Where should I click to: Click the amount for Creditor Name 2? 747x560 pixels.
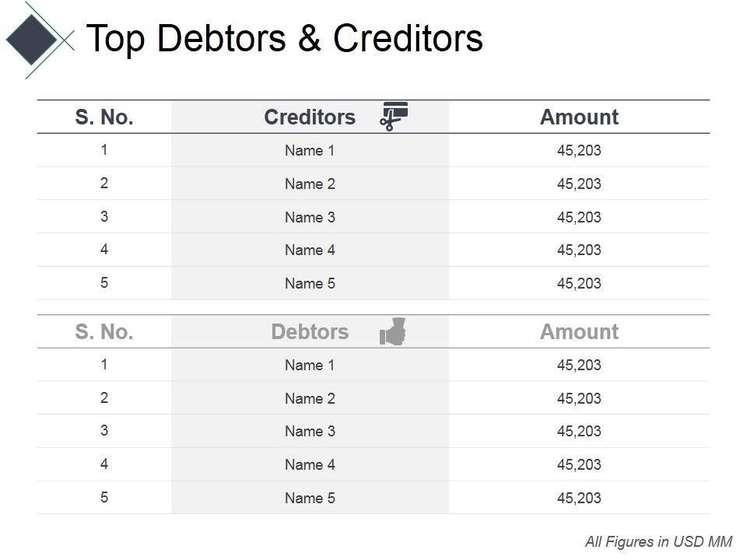(x=579, y=184)
